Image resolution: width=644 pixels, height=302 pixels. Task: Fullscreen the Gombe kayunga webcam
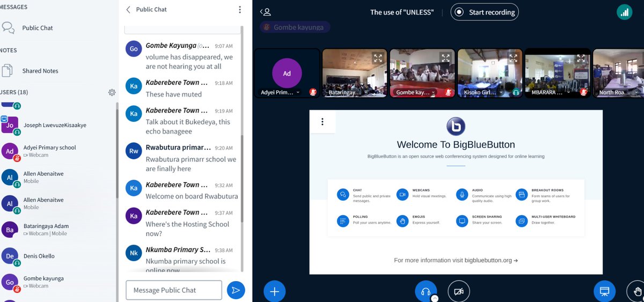point(445,58)
